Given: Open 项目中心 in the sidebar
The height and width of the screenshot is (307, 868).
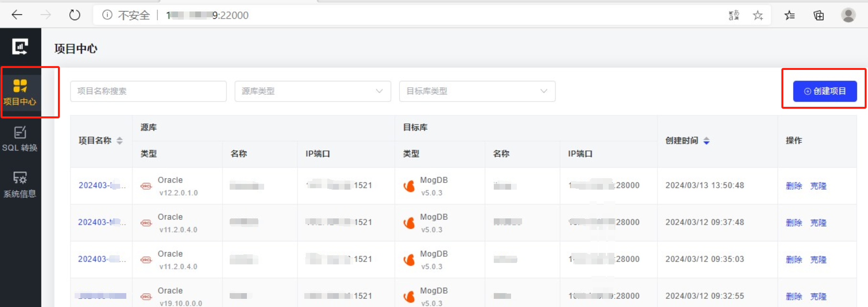Looking at the screenshot, I should [20, 92].
